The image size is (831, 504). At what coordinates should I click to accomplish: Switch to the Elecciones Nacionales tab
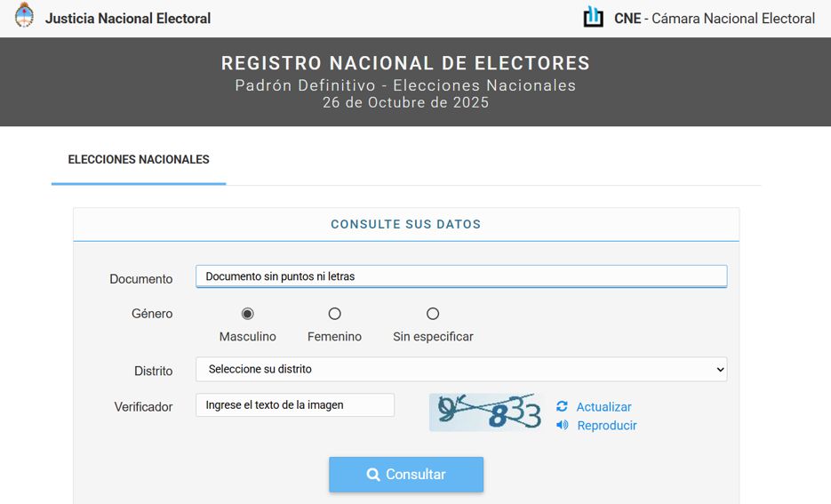[139, 159]
